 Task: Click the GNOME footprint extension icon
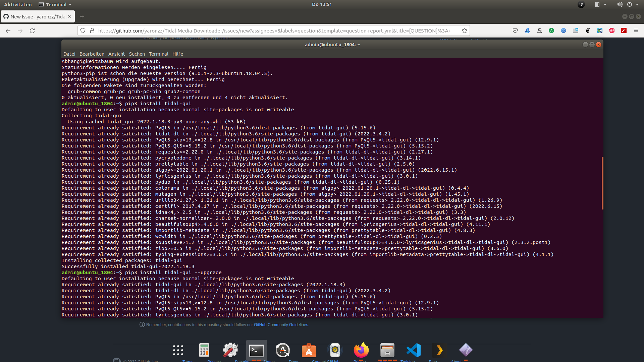pos(588,31)
